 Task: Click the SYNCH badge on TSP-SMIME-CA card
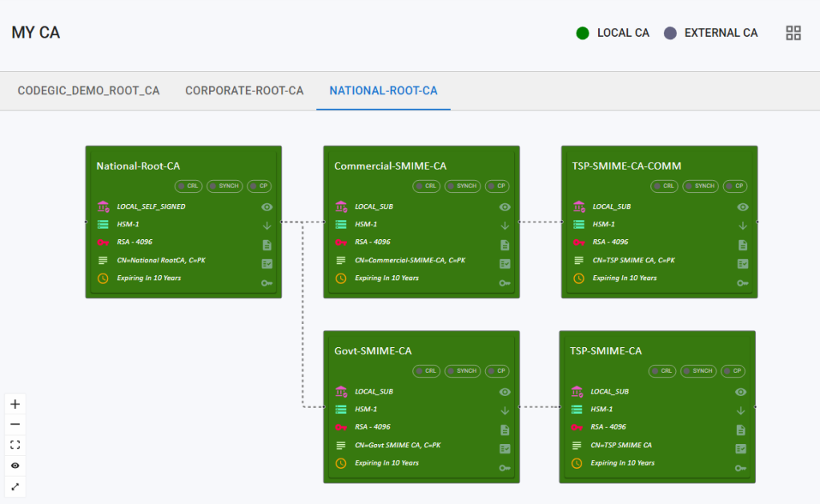point(698,371)
